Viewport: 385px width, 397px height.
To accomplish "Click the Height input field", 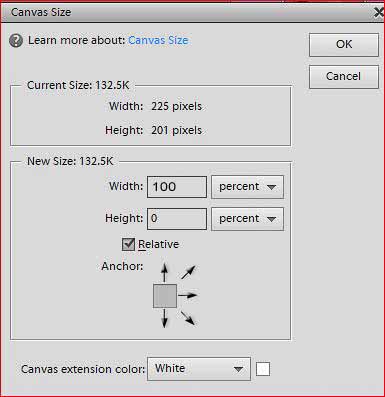I will pos(177,219).
